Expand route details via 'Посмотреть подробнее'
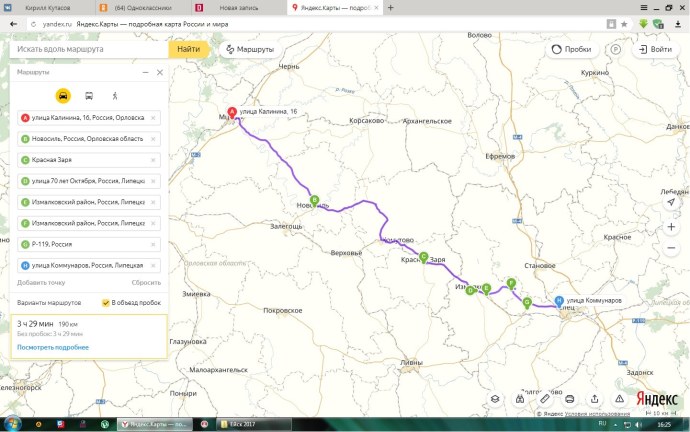Image resolution: width=690 pixels, height=432 pixels. tap(53, 347)
